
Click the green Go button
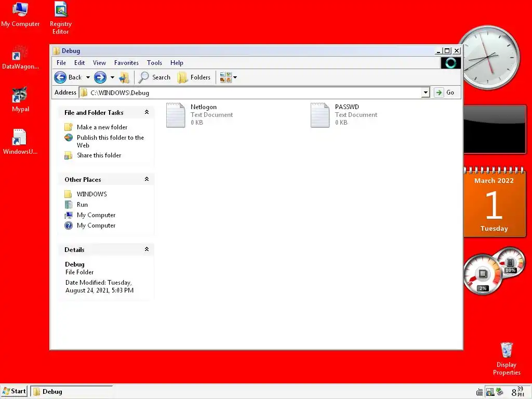[445, 92]
